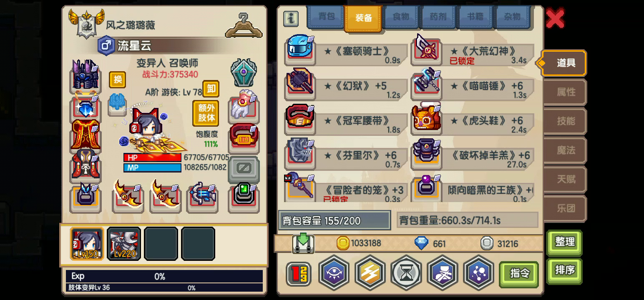644x300 pixels.
Task: Switch to the 食物 tab
Action: [401, 17]
